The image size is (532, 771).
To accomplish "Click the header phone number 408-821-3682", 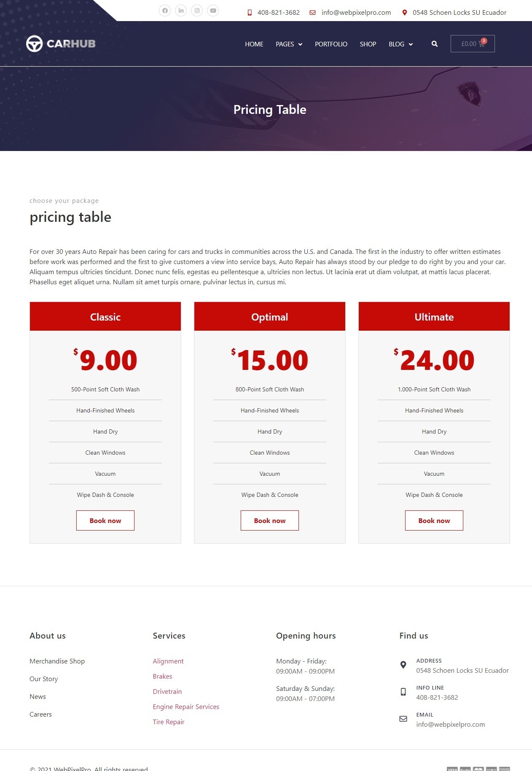I will (x=278, y=13).
